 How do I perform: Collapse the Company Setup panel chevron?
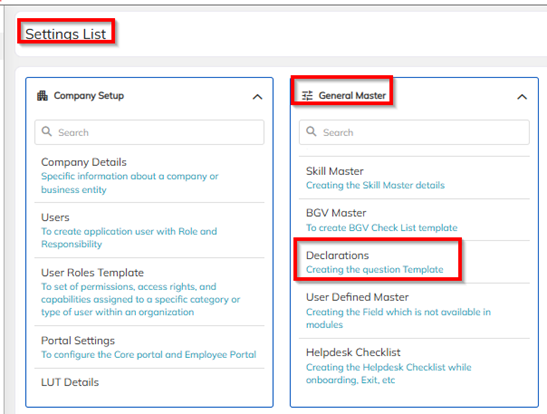[x=257, y=97]
